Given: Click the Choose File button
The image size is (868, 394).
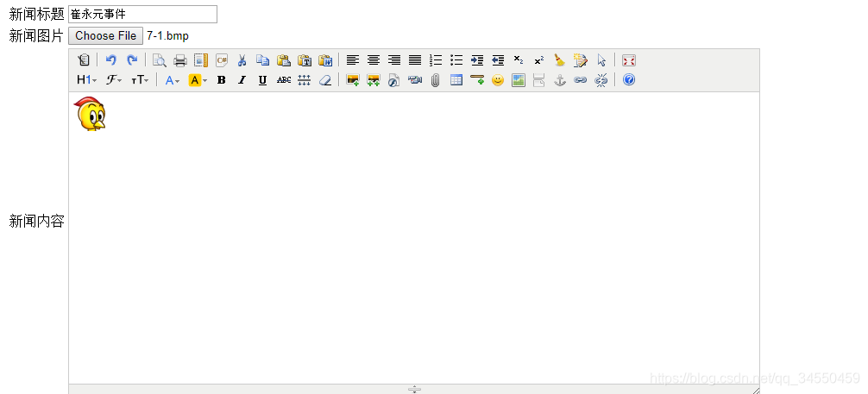Looking at the screenshot, I should click(106, 36).
